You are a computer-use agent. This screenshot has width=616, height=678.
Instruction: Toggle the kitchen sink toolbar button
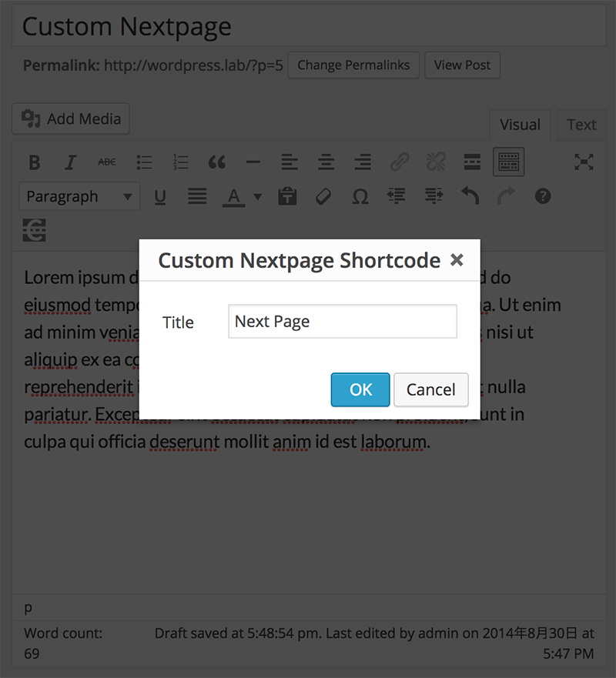coord(508,162)
